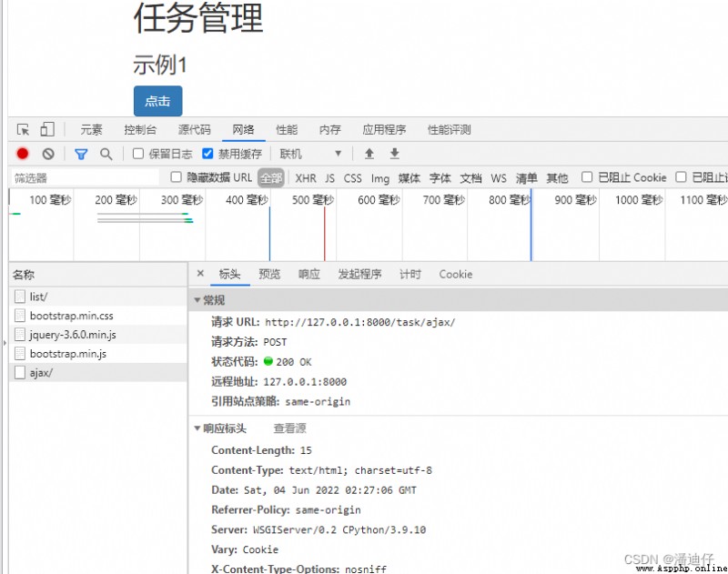
Task: Switch to the 元素 tab
Action: tap(91, 129)
